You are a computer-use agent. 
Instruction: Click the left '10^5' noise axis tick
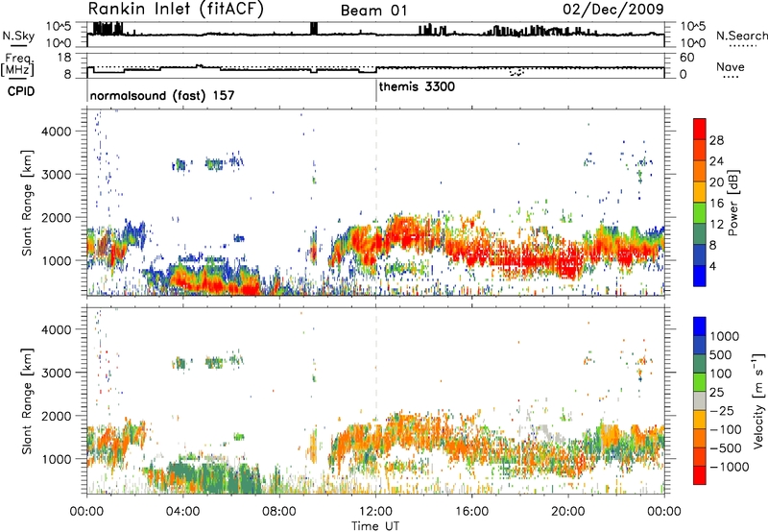59,26
